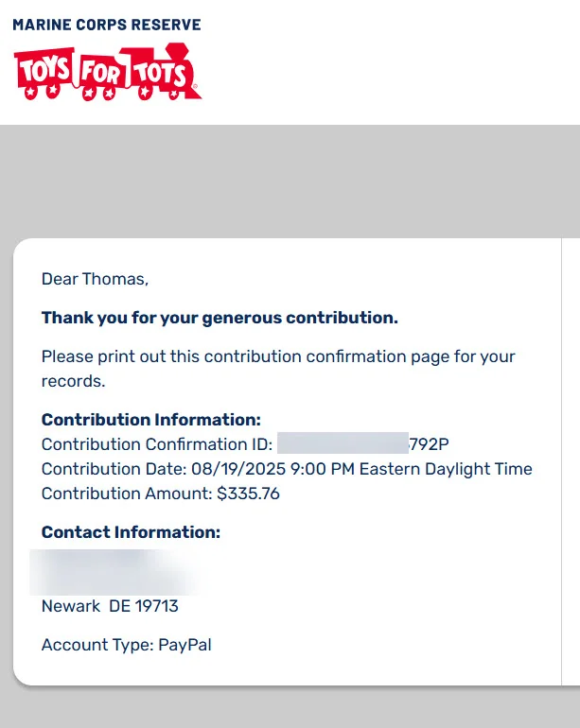Click the redacted confirmation ID box

coord(342,444)
